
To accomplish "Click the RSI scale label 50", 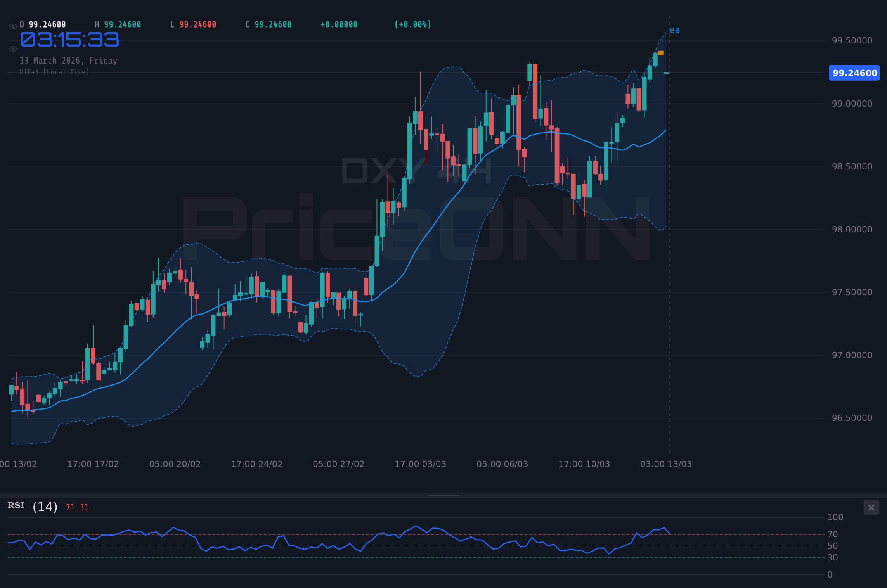I will [833, 546].
